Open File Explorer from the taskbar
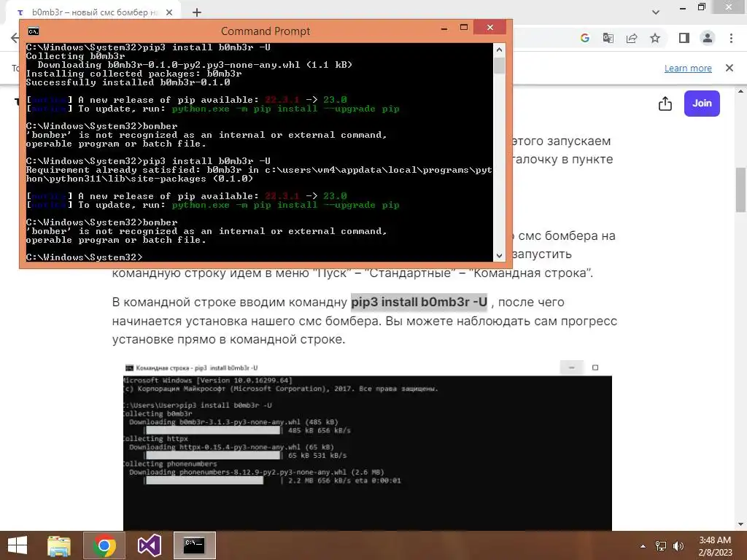The width and height of the screenshot is (747, 560). 59,545
